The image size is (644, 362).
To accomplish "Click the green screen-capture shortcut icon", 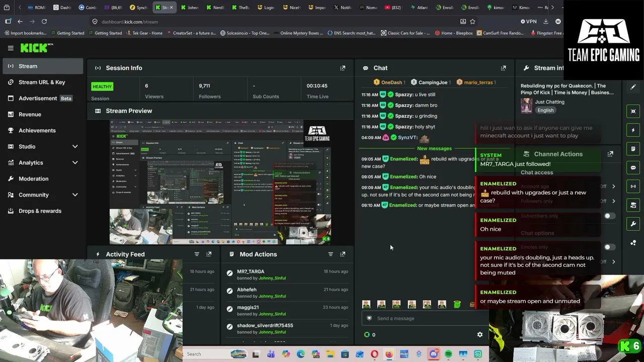I will pos(633,111).
